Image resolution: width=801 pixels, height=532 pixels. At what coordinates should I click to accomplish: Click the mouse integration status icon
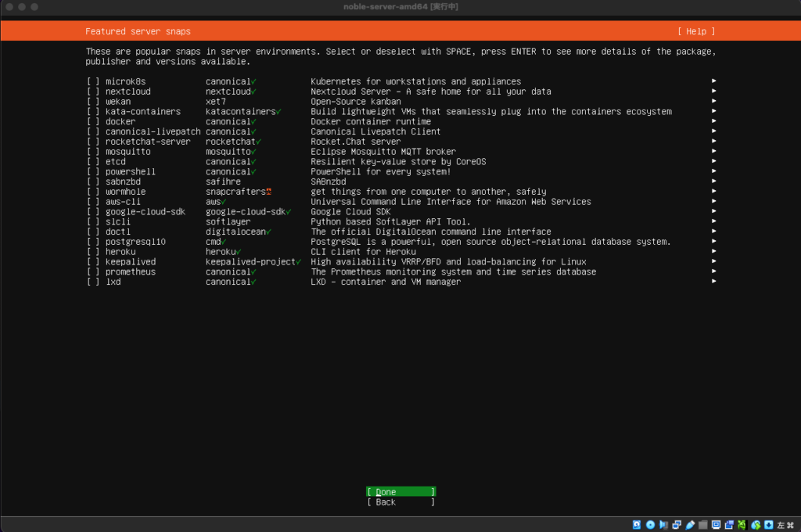pos(756,525)
